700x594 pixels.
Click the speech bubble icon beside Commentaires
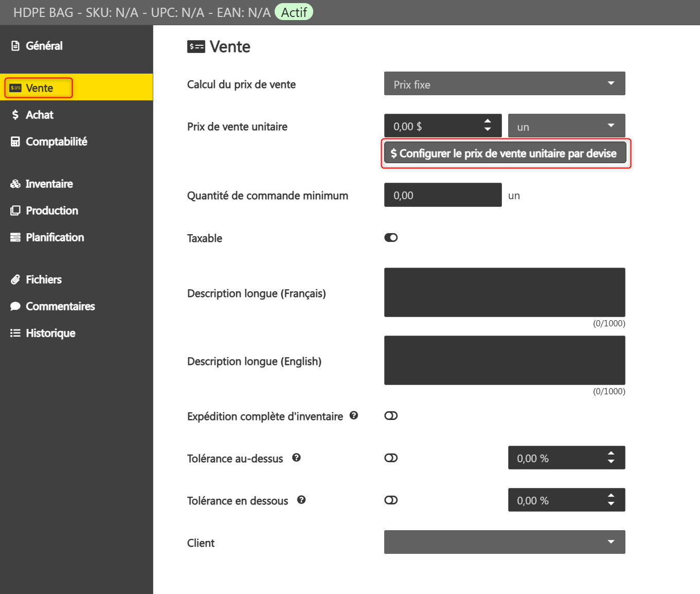[x=15, y=306]
